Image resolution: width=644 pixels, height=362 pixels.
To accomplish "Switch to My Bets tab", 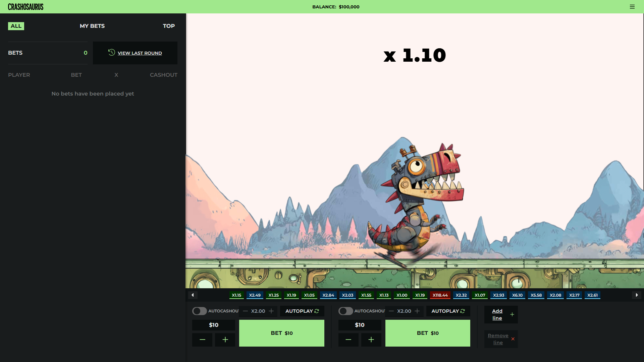I will [x=92, y=26].
